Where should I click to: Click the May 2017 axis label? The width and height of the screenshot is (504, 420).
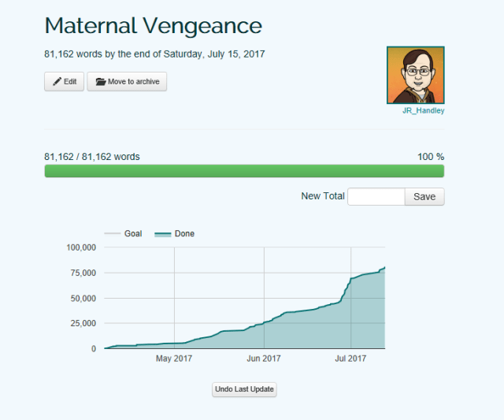click(174, 359)
